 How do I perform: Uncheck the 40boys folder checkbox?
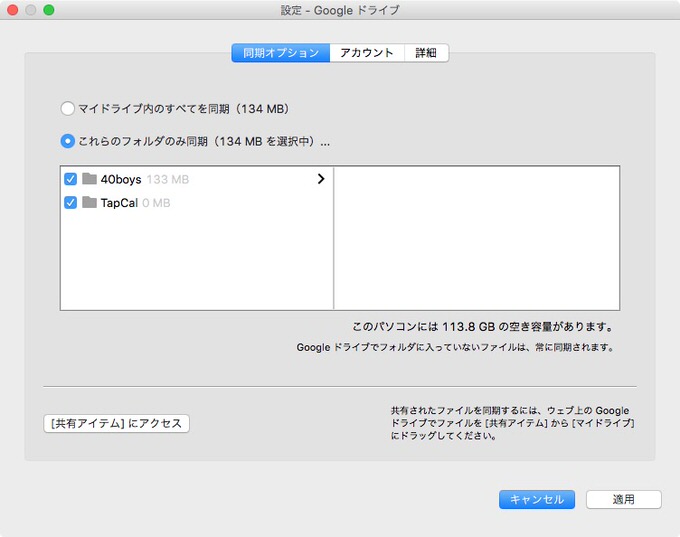(x=70, y=179)
